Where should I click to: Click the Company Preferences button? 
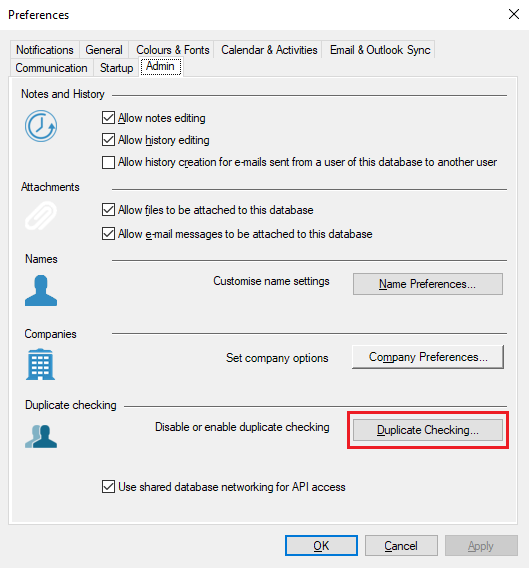(428, 357)
